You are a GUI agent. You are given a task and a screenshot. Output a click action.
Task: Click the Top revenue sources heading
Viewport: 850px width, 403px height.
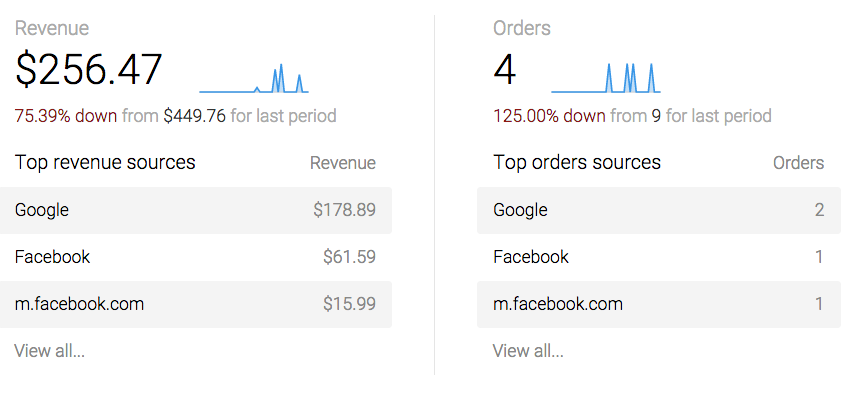[x=105, y=162]
